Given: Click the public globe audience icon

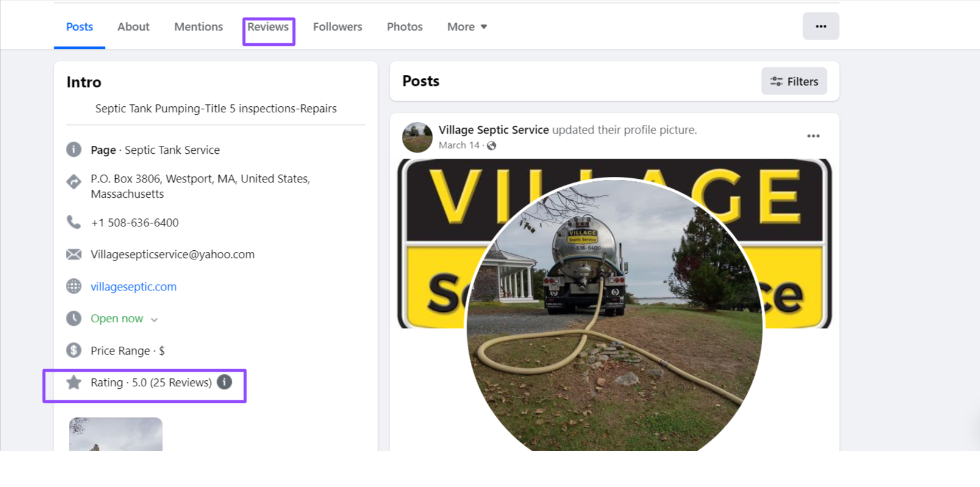Looking at the screenshot, I should [x=492, y=146].
